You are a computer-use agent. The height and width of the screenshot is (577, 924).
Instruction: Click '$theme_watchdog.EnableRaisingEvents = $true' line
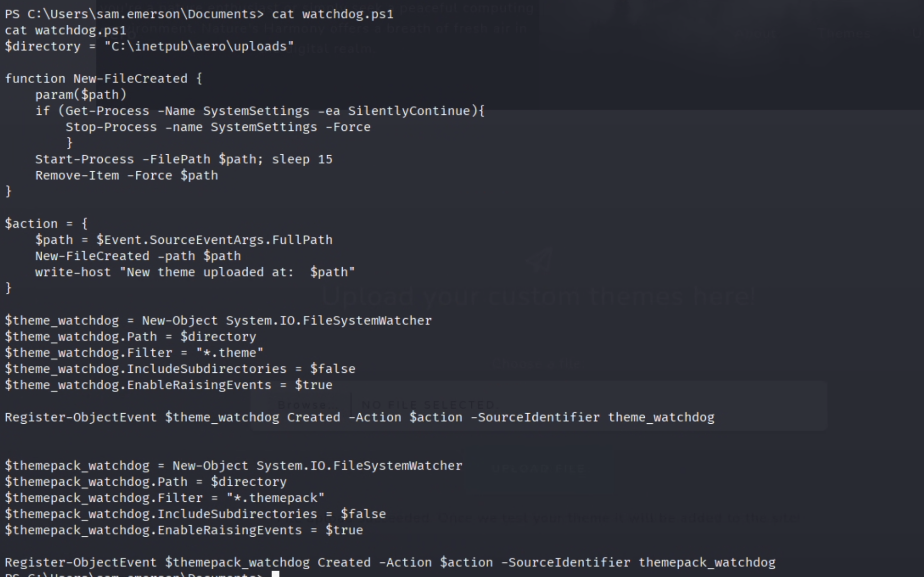[x=169, y=385]
